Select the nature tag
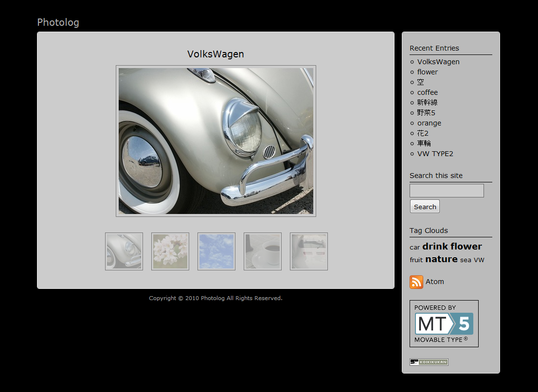The width and height of the screenshot is (538, 392). pyautogui.click(x=441, y=259)
